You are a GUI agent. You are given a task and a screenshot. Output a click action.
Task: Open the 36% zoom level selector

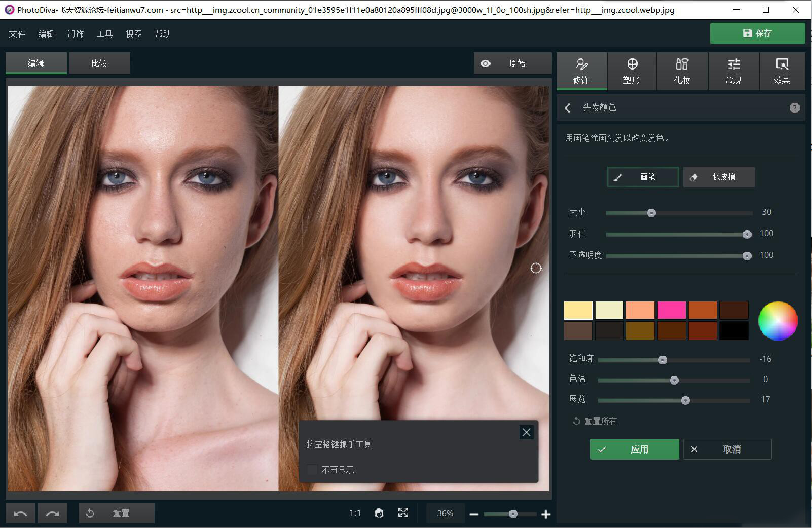[x=445, y=513]
